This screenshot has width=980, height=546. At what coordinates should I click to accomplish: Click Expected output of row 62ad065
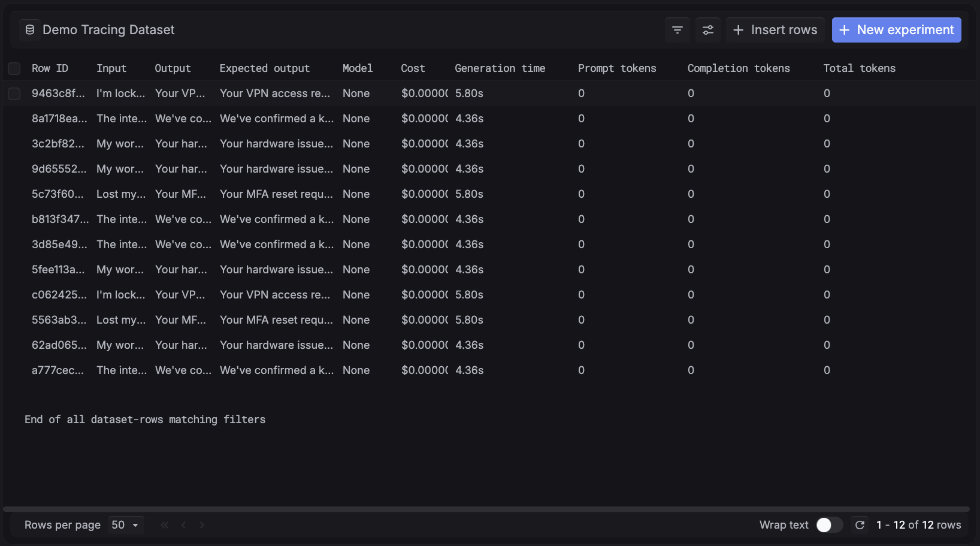click(276, 345)
